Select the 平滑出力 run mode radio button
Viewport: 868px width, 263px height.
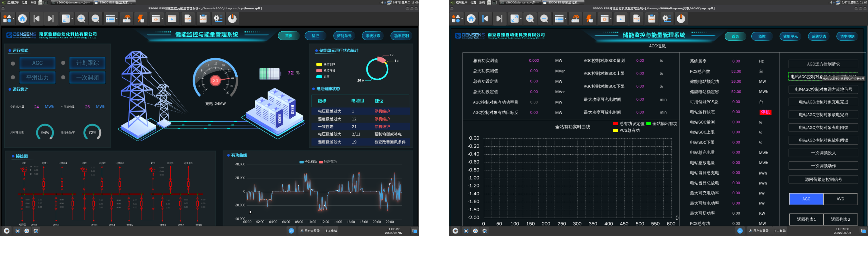tap(13, 77)
